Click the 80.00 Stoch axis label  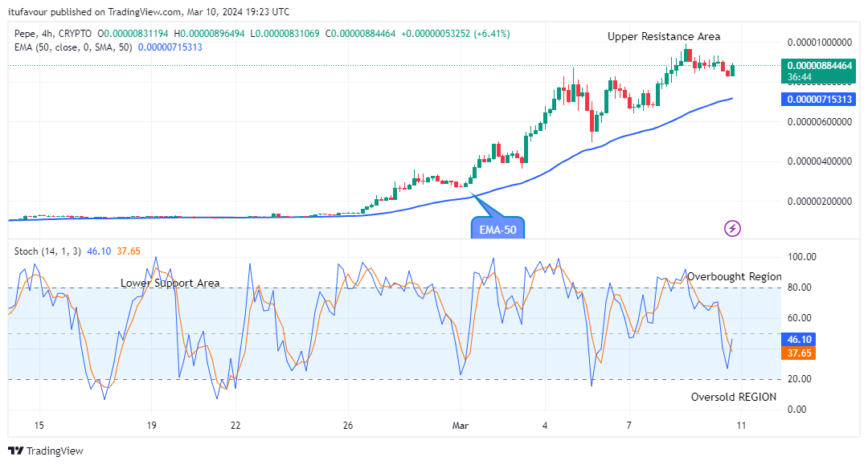800,288
